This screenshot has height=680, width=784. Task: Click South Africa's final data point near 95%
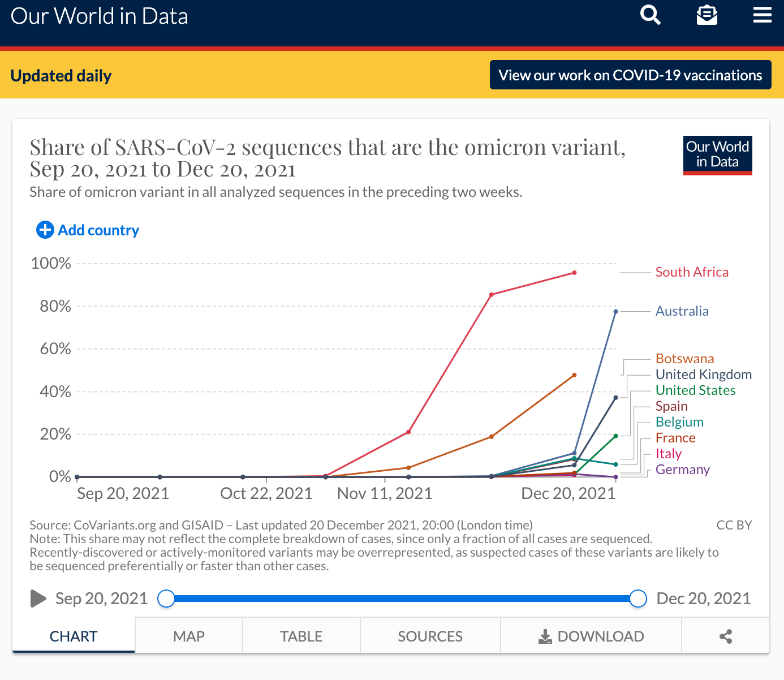click(574, 273)
